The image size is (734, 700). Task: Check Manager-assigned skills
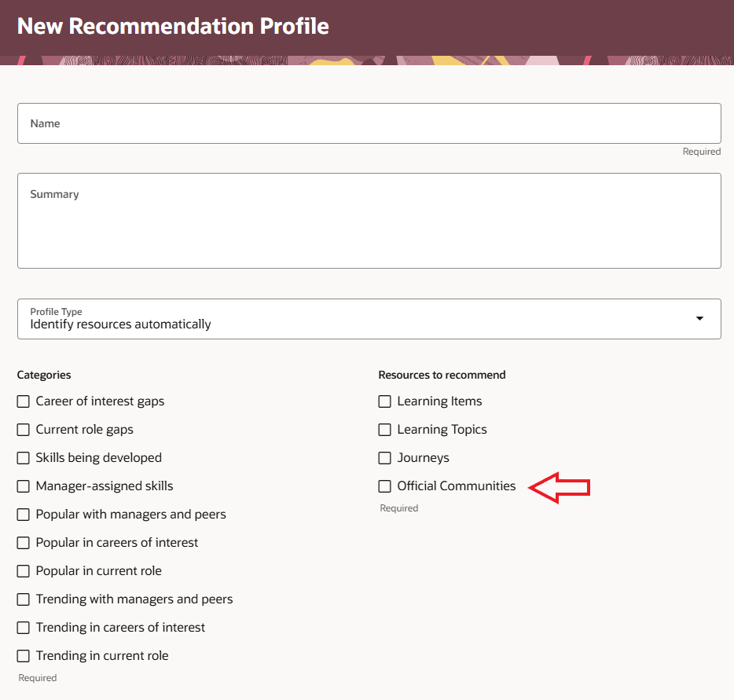click(23, 486)
